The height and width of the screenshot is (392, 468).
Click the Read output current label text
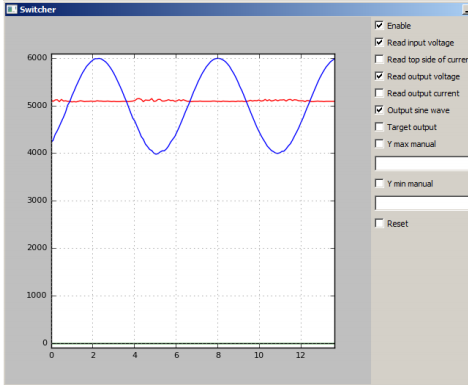(x=423, y=93)
